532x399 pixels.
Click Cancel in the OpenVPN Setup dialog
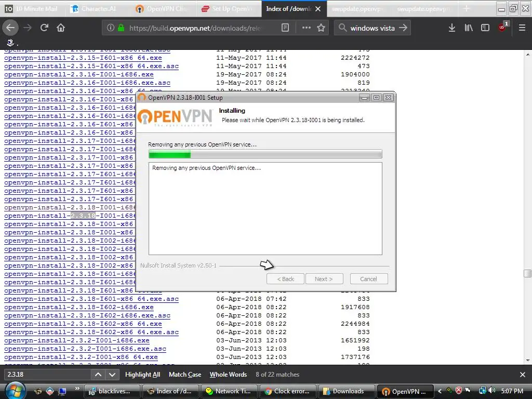point(368,279)
